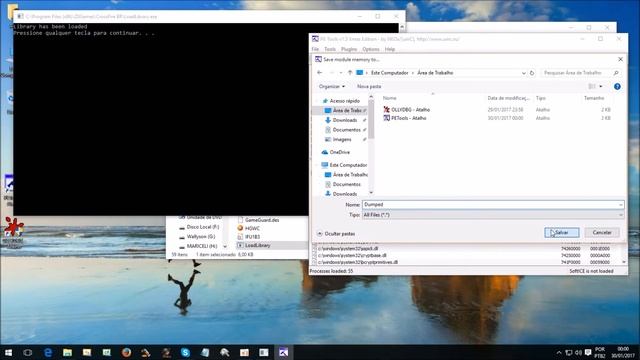Click Este Computador in the address breadcrumb
The image size is (640, 360).
(x=389, y=73)
